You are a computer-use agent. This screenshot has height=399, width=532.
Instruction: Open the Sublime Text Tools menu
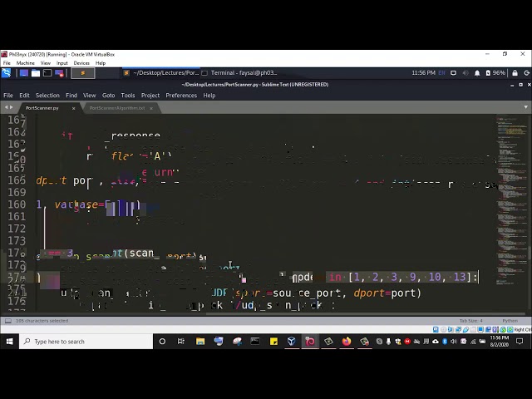(x=128, y=96)
